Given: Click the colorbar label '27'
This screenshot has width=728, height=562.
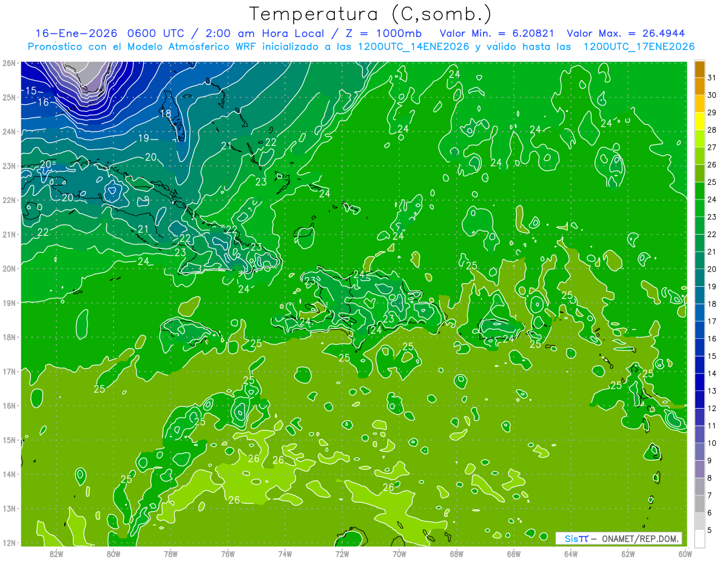Looking at the screenshot, I should [x=712, y=147].
